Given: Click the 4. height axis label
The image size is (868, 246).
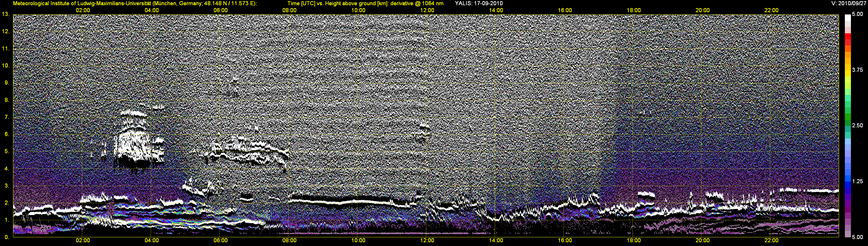Looking at the screenshot, I should click(x=7, y=169).
